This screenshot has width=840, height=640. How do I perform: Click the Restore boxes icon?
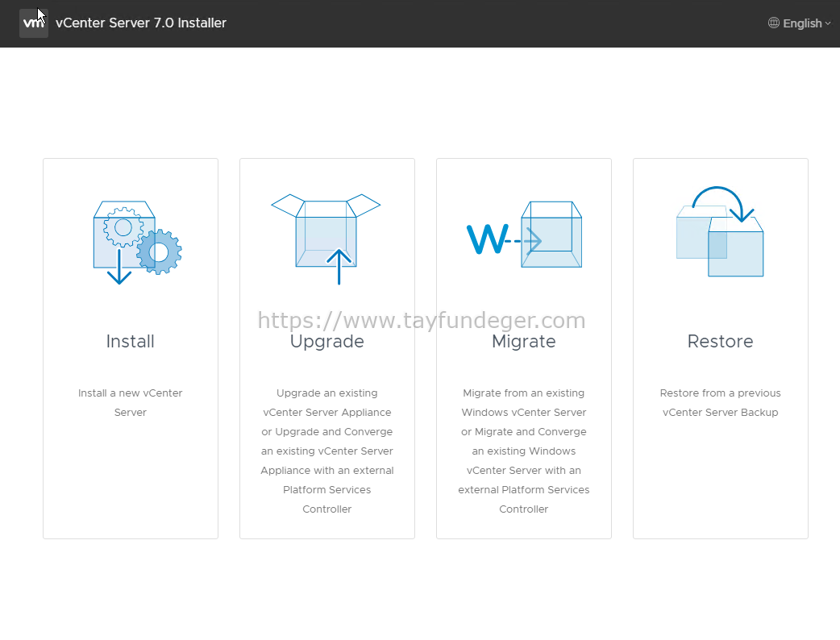(720, 231)
